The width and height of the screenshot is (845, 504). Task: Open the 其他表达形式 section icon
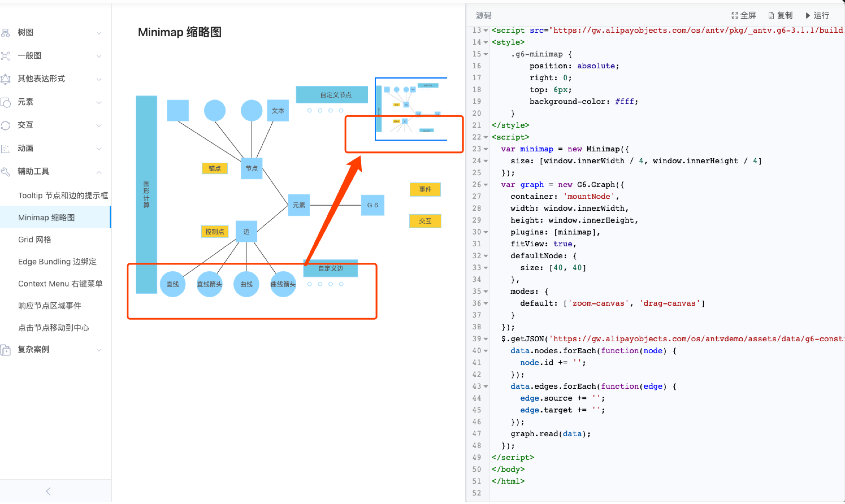(5, 79)
